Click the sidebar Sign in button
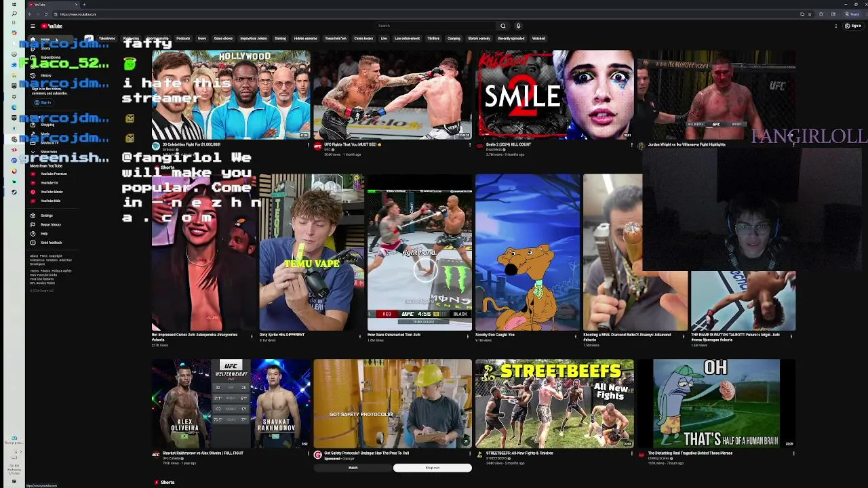Viewport: 868px width, 488px height. click(43, 102)
